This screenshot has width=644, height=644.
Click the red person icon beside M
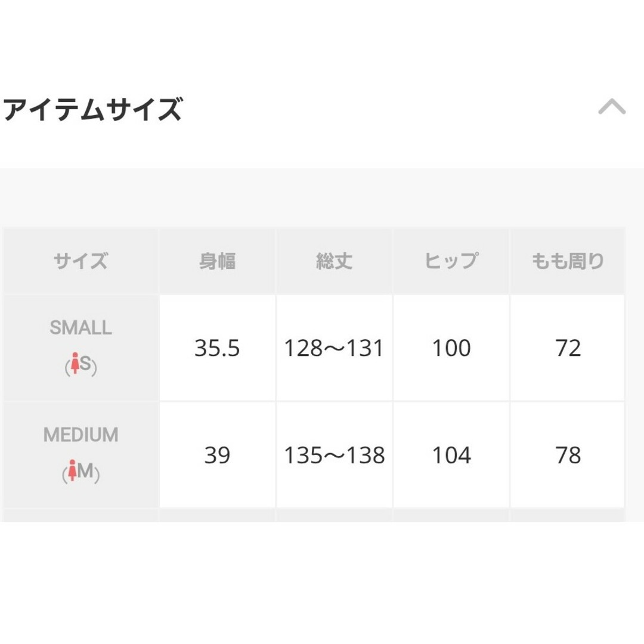[x=72, y=470]
